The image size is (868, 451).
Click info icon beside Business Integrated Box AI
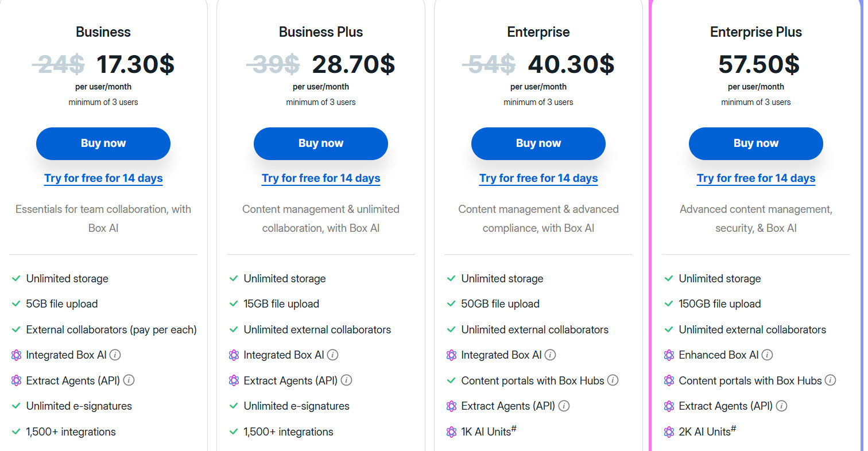pos(115,355)
